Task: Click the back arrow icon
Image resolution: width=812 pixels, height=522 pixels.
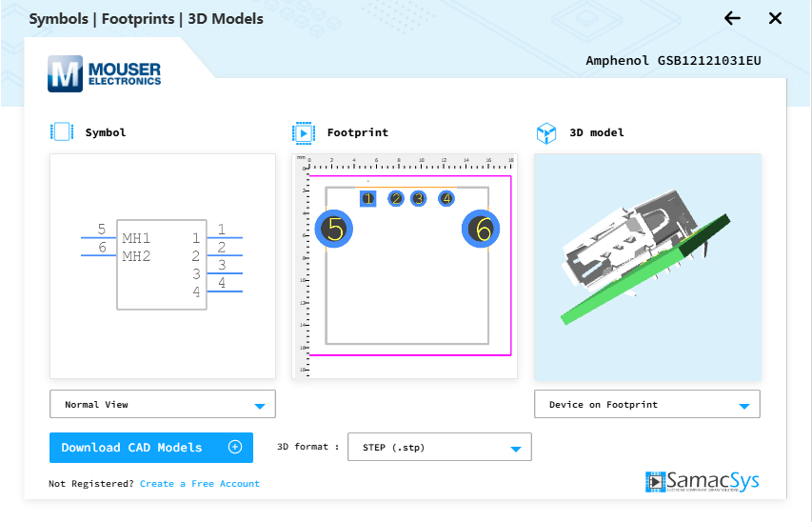Action: coord(732,19)
